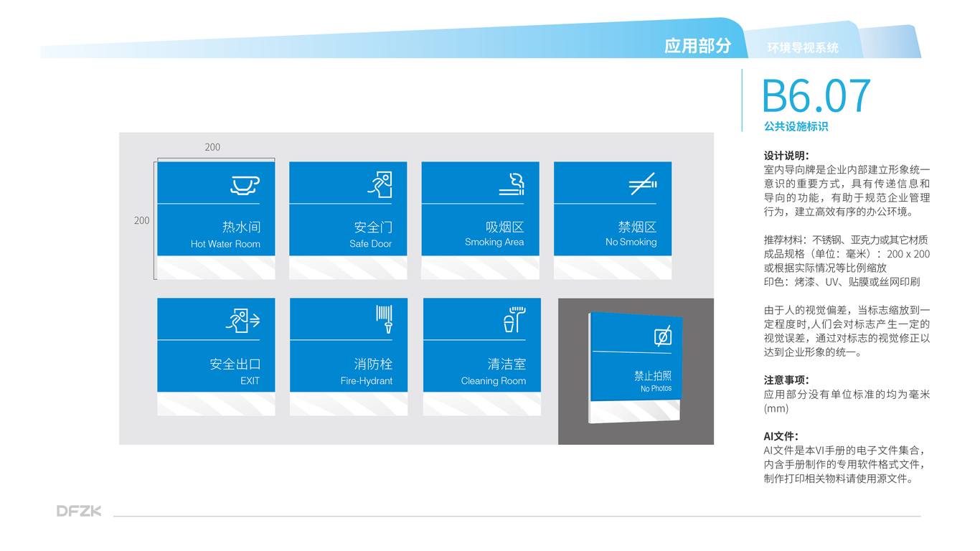Image resolution: width=980 pixels, height=551 pixels.
Task: Click the 安全出口 sign label
Action: coord(235,364)
